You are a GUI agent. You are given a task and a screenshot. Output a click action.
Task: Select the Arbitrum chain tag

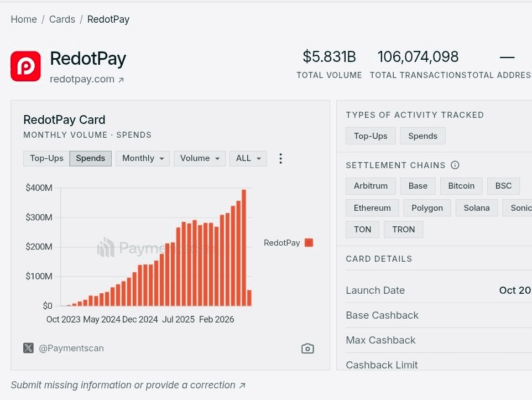371,186
